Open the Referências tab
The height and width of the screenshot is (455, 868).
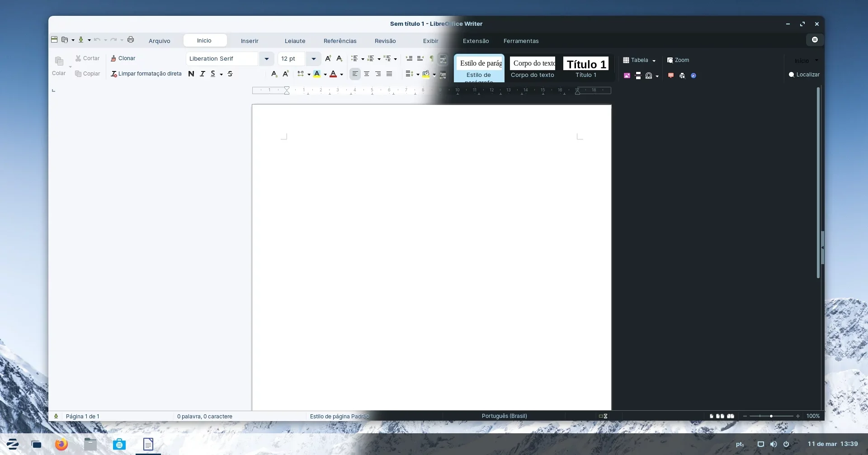[340, 41]
